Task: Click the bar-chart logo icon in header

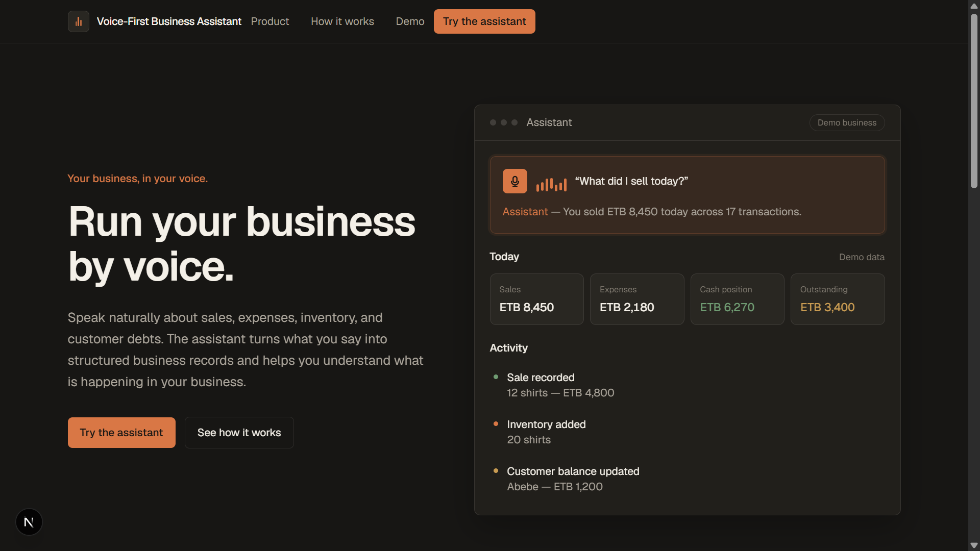Action: (x=79, y=21)
